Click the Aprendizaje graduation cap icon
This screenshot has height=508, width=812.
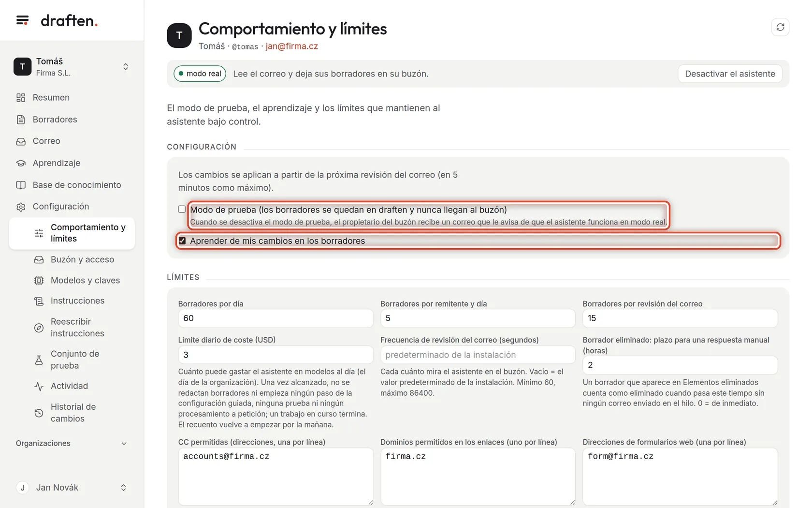(x=21, y=163)
